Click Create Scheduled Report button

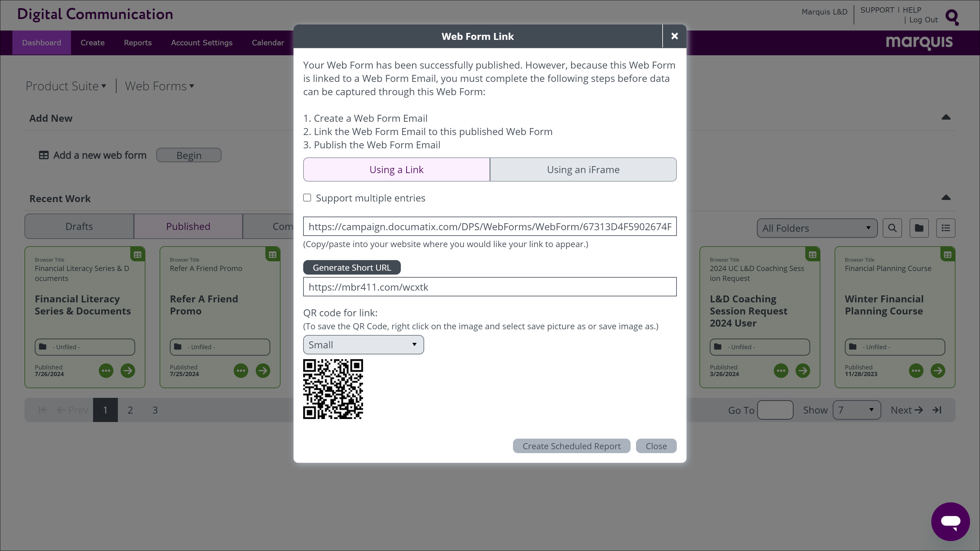(x=571, y=446)
